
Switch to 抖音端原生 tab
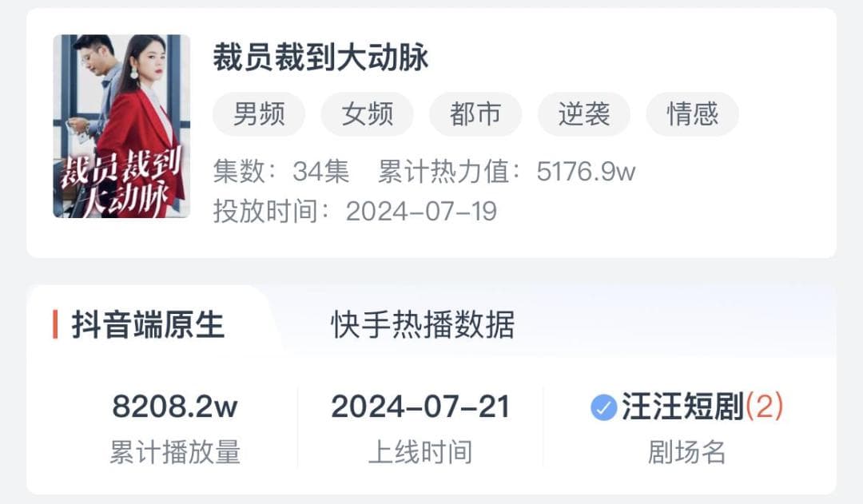[x=148, y=325]
